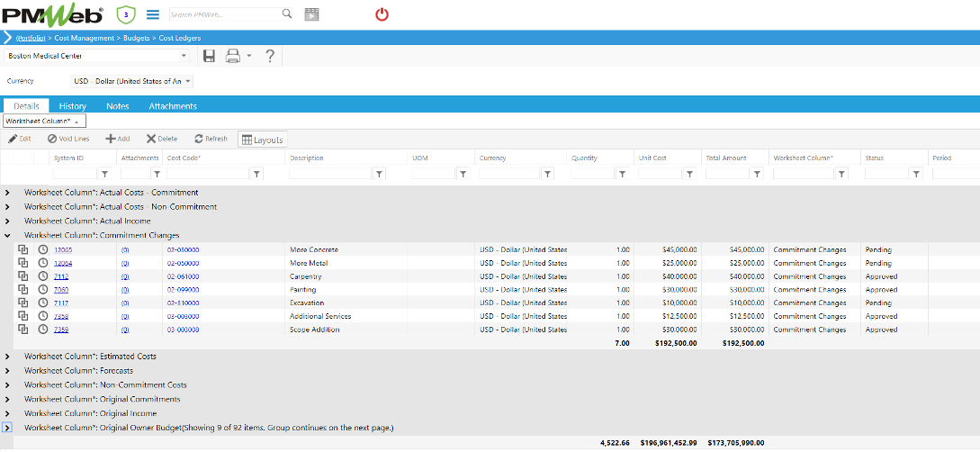Open cost code link 02-099000

183,289
